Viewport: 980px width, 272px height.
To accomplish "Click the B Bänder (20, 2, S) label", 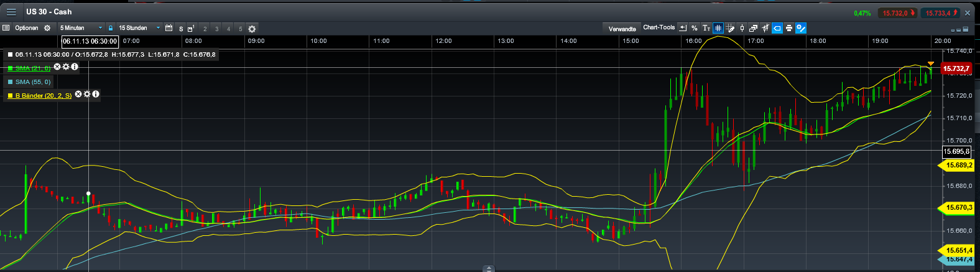I will point(44,96).
